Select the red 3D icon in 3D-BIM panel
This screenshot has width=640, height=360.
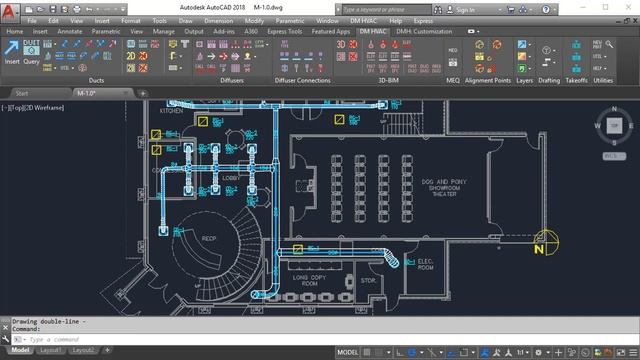click(341, 44)
